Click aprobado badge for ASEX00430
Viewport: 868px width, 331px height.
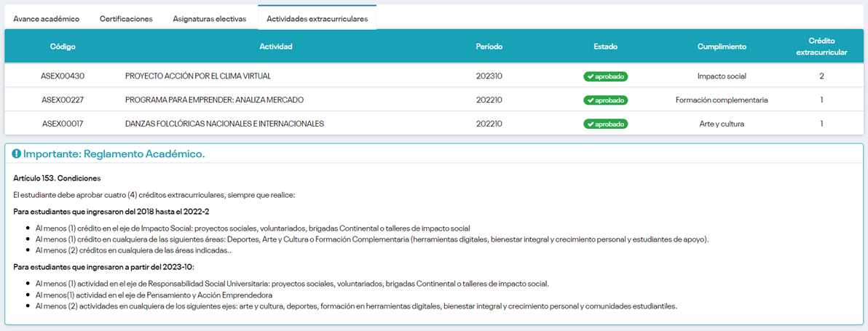click(605, 76)
